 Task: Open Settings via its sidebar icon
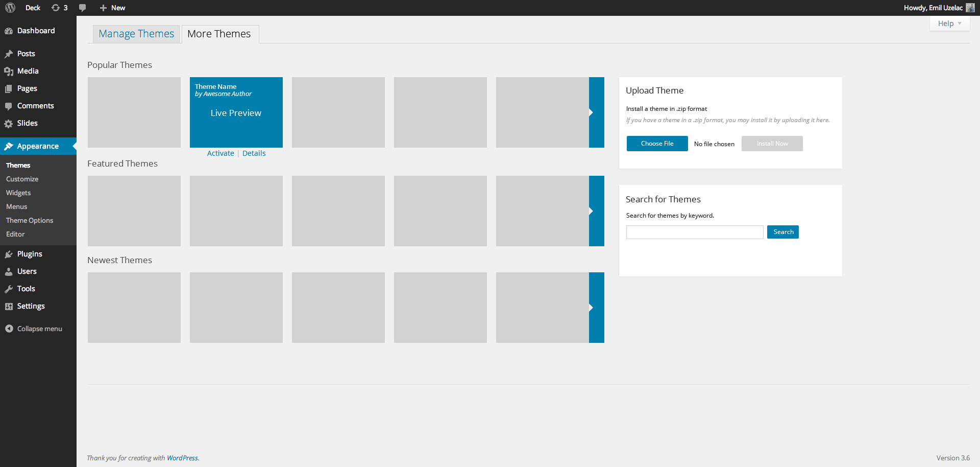coord(9,307)
